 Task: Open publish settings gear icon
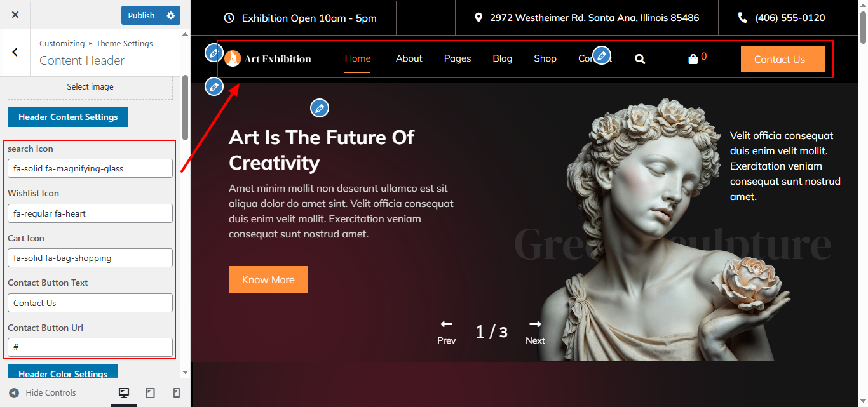click(170, 15)
